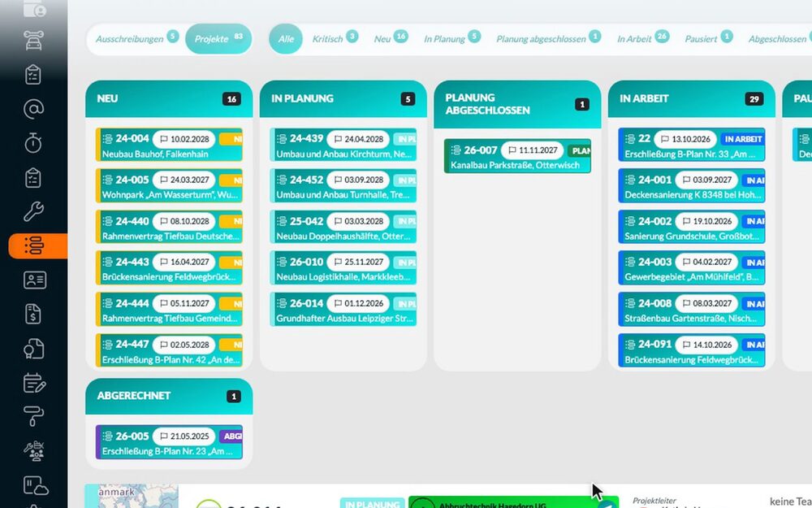The height and width of the screenshot is (508, 812).
Task: Click the NEU column header
Action: tap(170, 99)
